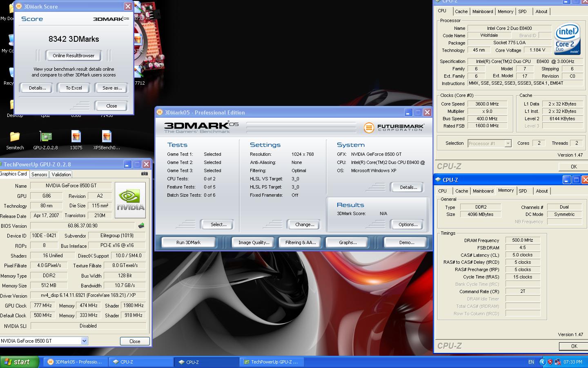This screenshot has width=588, height=368.
Task: Click Options... under Results
Action: (x=408, y=224)
